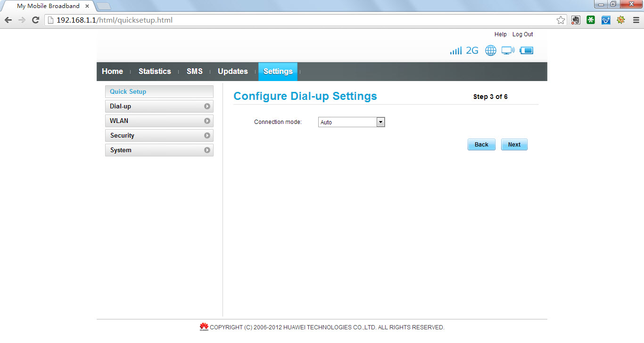Click the signal strength bars icon
The height and width of the screenshot is (343, 644).
[x=455, y=51]
